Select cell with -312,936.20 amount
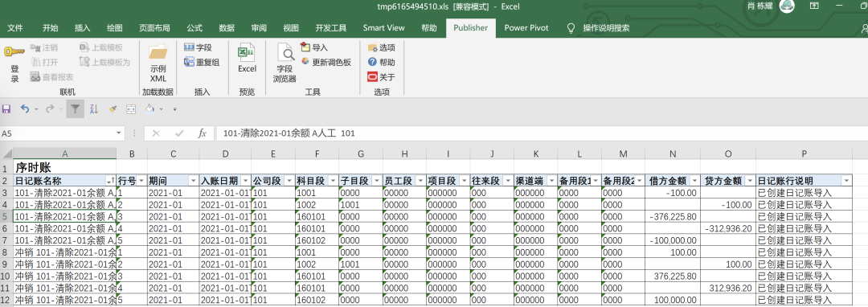Image resolution: width=868 pixels, height=307 pixels. [x=728, y=228]
